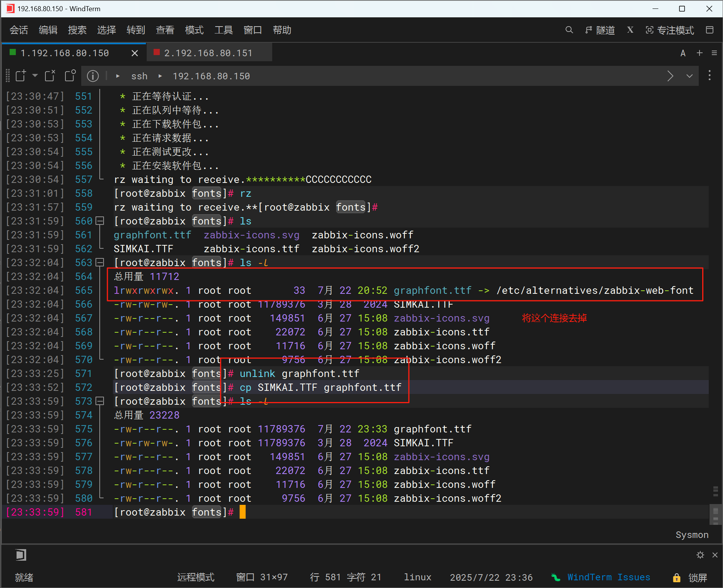The width and height of the screenshot is (723, 588).
Task: Open the 隧道 tunnel button
Action: tap(600, 30)
